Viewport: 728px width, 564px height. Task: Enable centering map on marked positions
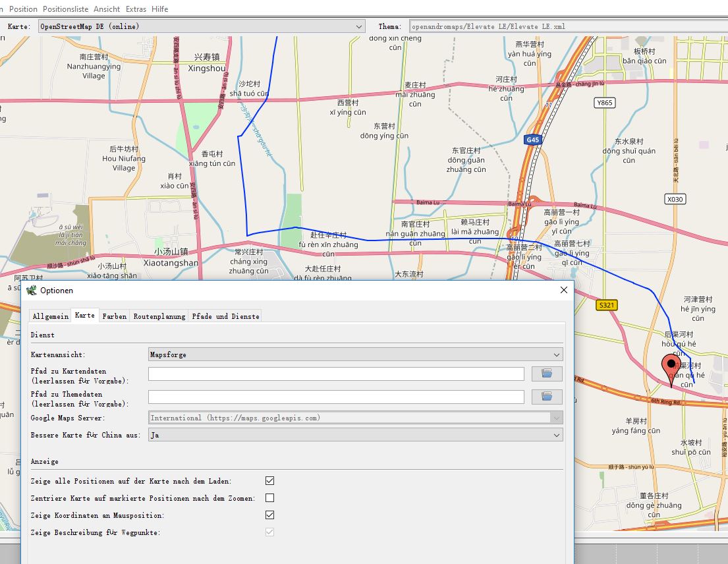(x=269, y=498)
